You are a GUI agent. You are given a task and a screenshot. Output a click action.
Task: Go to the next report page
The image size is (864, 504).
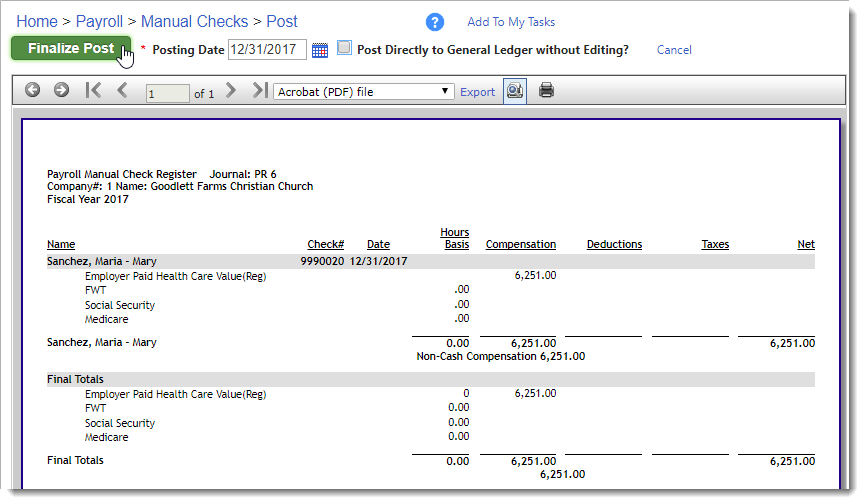click(x=231, y=90)
